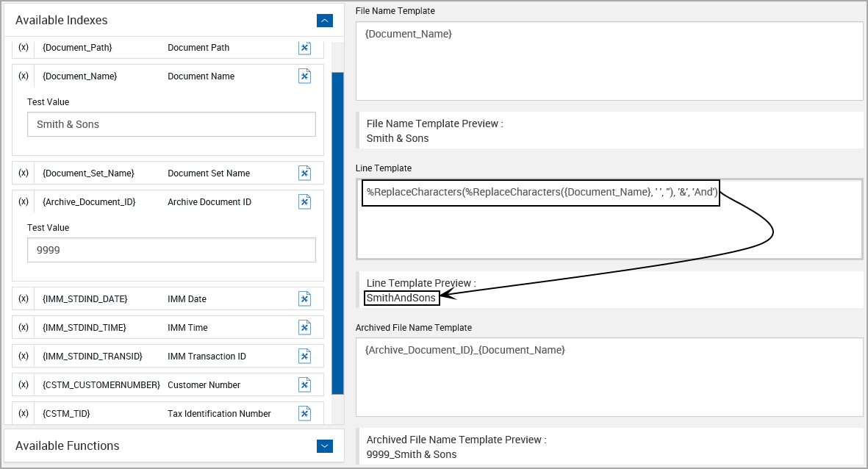Select the IMM Time insert icon
868x469 pixels.
[x=304, y=327]
